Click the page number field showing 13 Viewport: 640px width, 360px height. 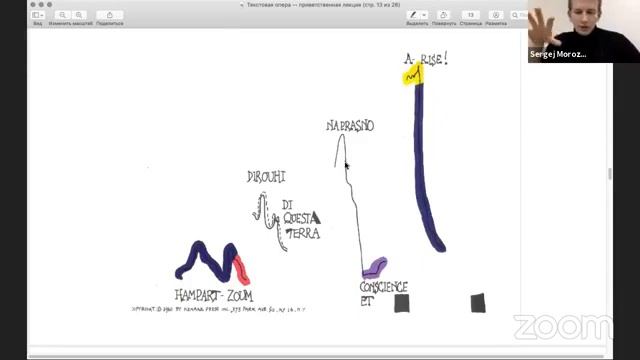coord(471,15)
